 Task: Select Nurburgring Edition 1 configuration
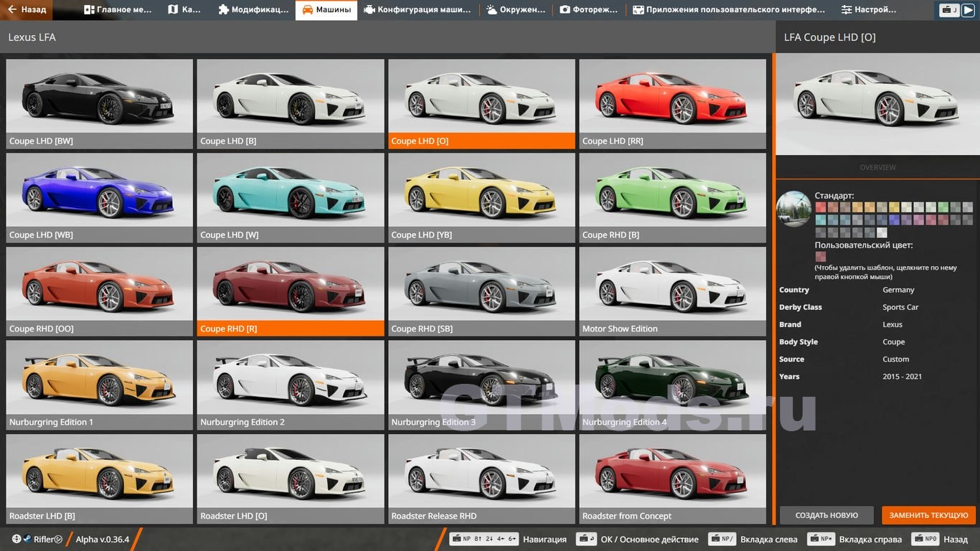pos(100,385)
